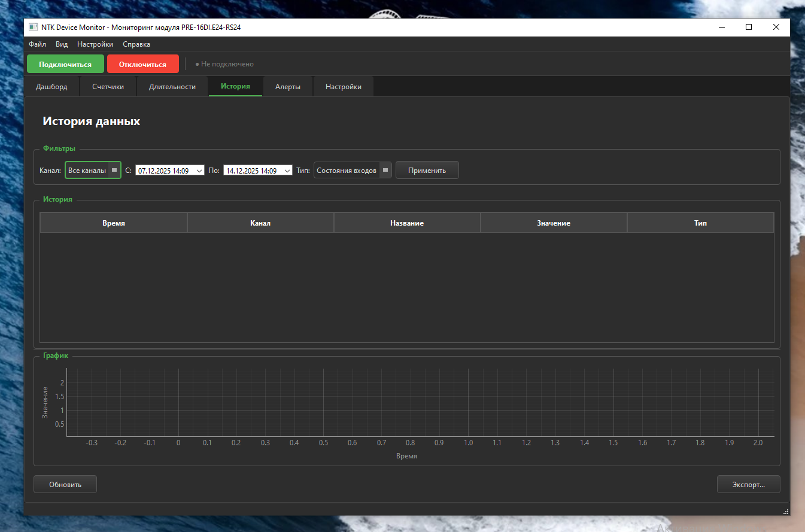The height and width of the screenshot is (532, 805).
Task: Open the Канал channel dropdown
Action: tap(93, 171)
